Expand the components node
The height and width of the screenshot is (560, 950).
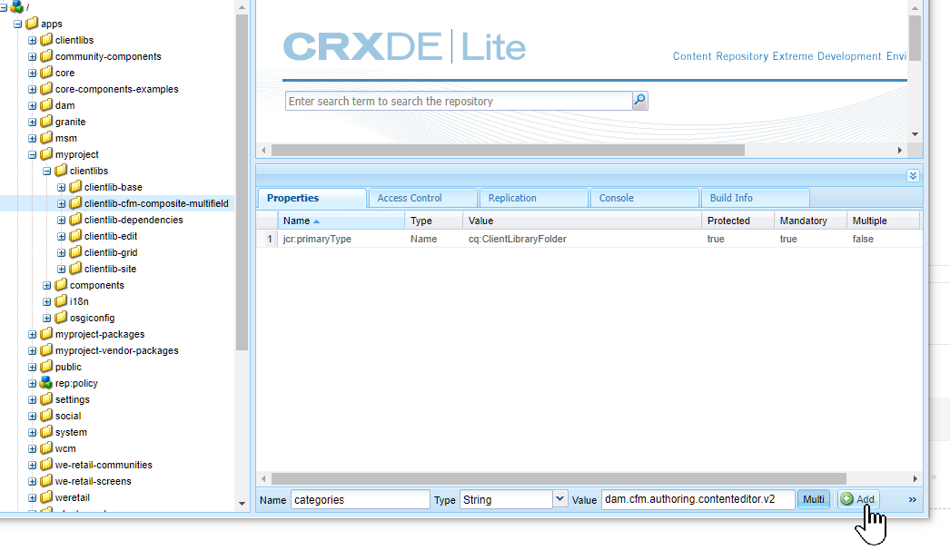coord(46,285)
